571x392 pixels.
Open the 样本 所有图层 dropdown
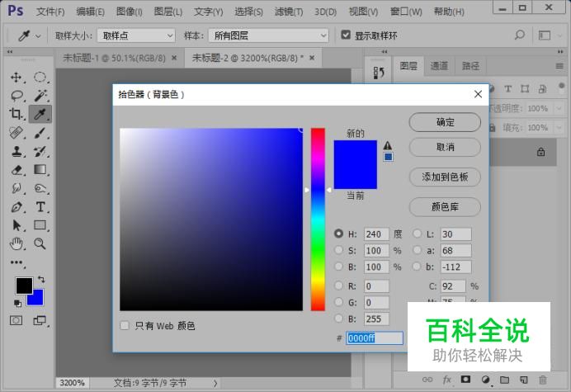click(269, 35)
